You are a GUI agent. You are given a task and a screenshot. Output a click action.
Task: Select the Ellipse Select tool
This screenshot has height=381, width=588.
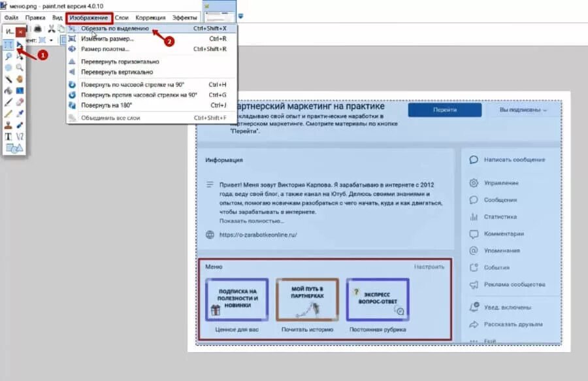[x=8, y=67]
